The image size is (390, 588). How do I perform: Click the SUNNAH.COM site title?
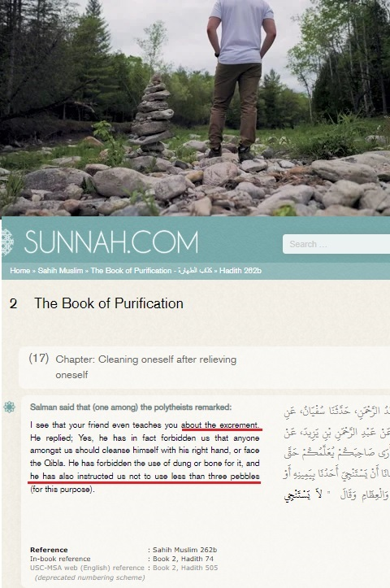pyautogui.click(x=111, y=242)
